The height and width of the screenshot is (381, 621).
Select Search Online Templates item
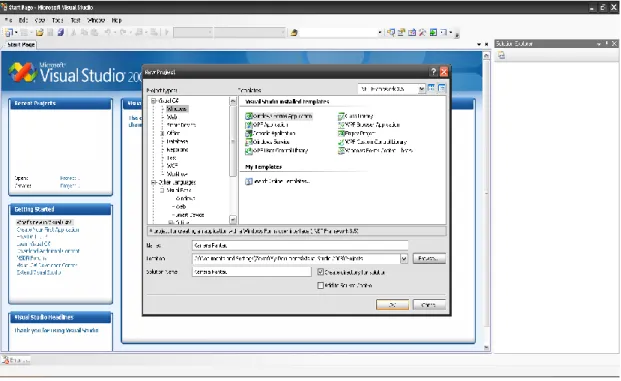point(277,181)
